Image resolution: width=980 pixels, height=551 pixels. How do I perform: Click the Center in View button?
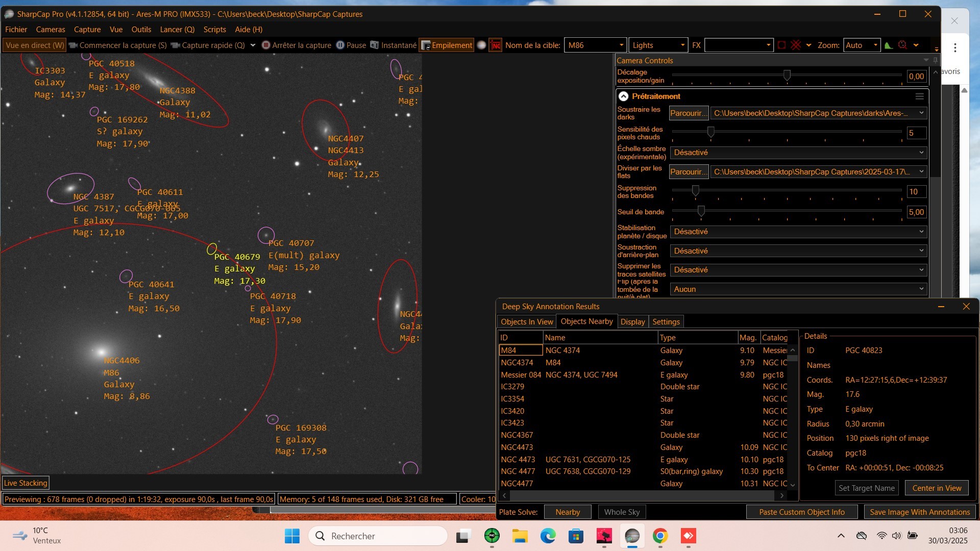pyautogui.click(x=937, y=488)
